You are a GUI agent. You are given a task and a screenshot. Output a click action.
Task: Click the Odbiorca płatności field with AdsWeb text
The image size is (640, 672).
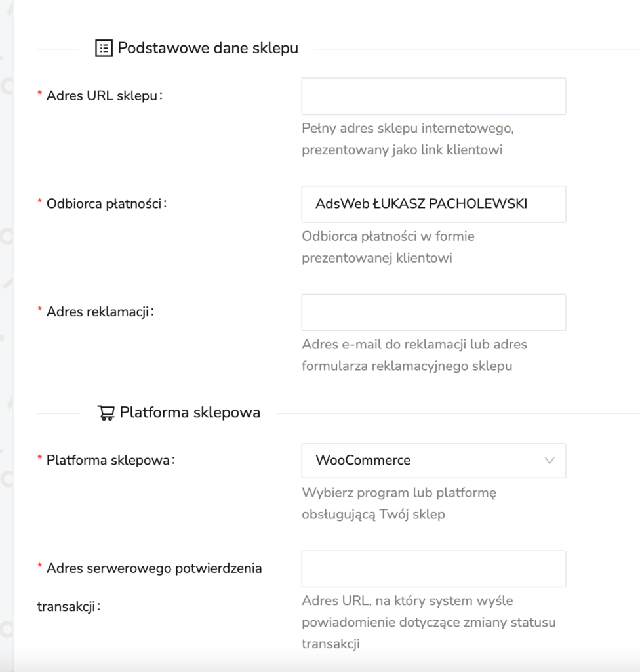coord(433,205)
